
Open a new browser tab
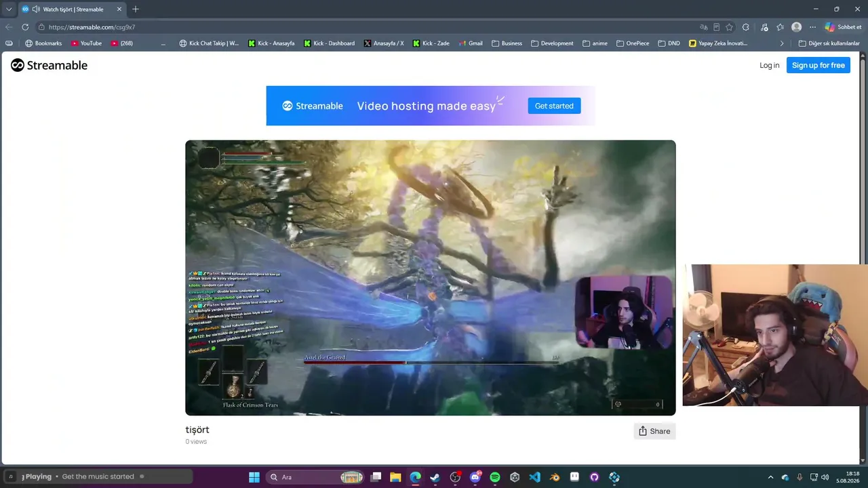(x=136, y=9)
